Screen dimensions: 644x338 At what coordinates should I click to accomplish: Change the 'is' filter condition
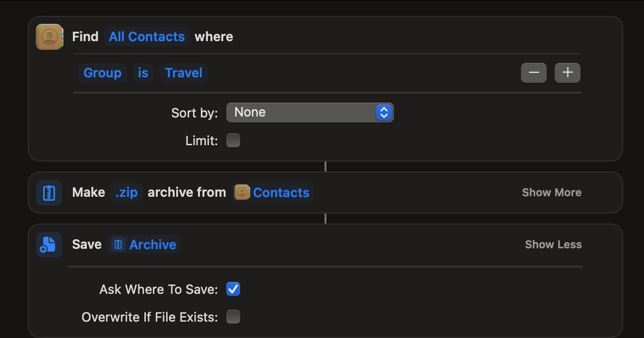coord(143,73)
